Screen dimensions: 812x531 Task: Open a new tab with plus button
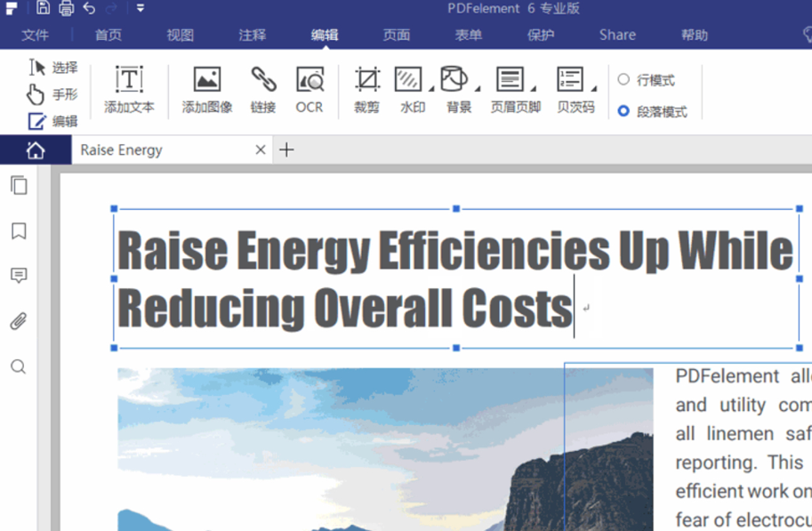click(286, 150)
